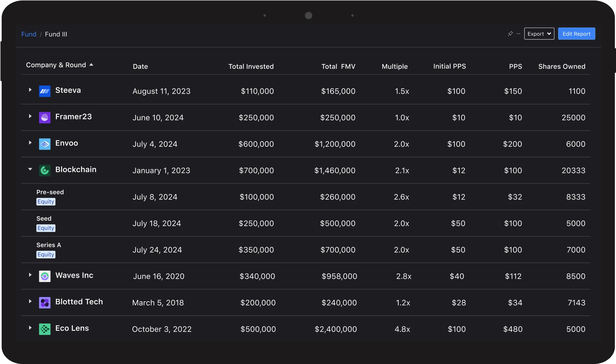Click the Framer23 purple logo icon
This screenshot has height=364, width=616.
click(45, 118)
